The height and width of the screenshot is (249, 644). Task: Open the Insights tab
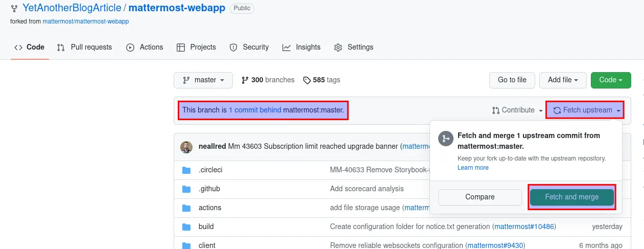pyautogui.click(x=301, y=47)
